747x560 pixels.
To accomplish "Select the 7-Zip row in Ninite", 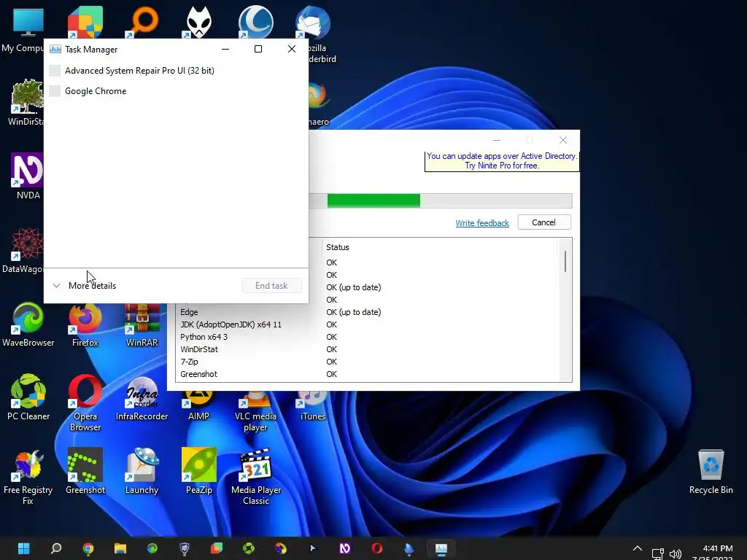I will (x=367, y=362).
